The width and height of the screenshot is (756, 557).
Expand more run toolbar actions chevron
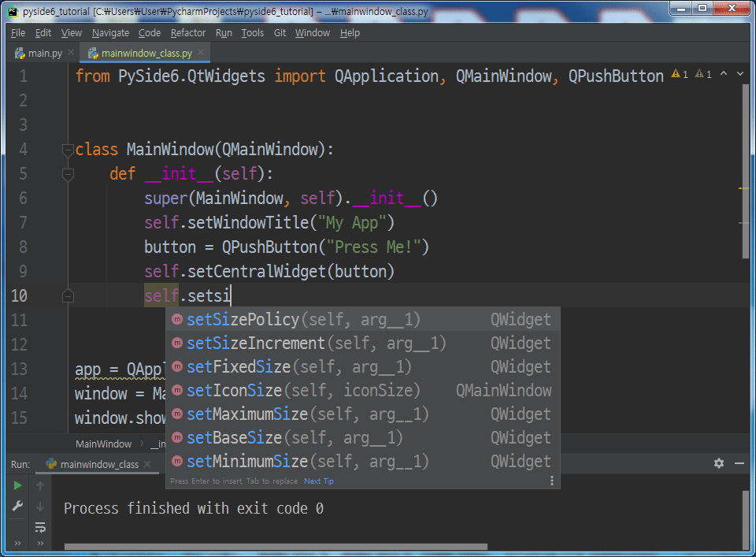pyautogui.click(x=17, y=544)
